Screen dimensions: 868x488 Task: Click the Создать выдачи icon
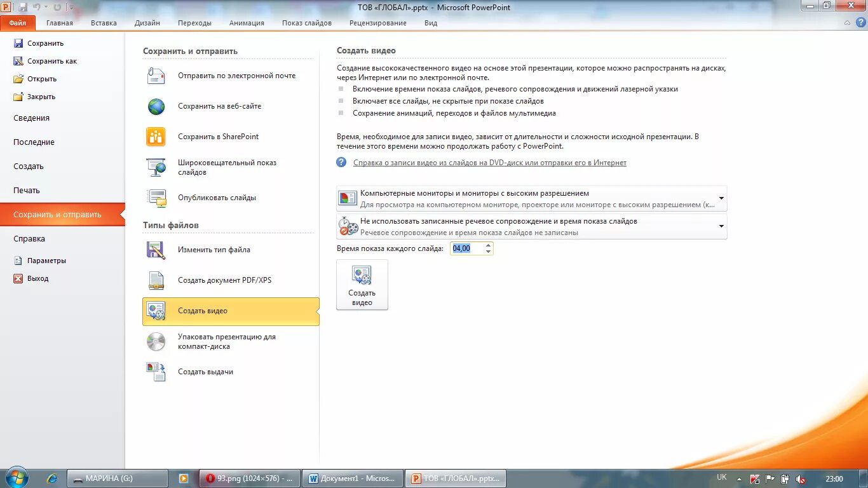tap(156, 372)
